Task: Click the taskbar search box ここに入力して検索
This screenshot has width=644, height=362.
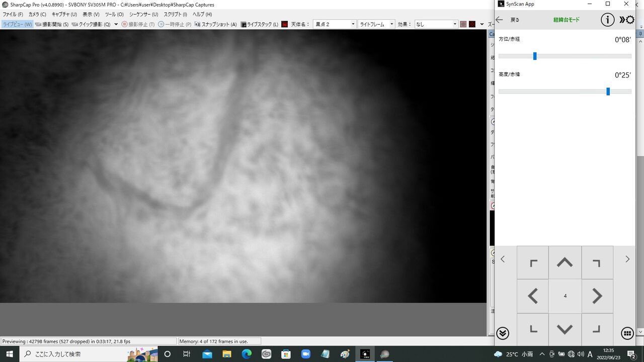Action: (x=89, y=354)
